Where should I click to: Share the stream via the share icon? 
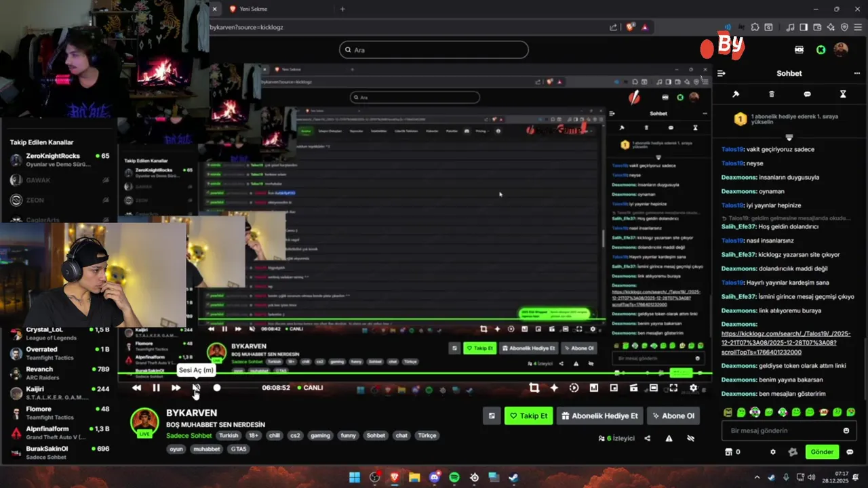coord(647,439)
